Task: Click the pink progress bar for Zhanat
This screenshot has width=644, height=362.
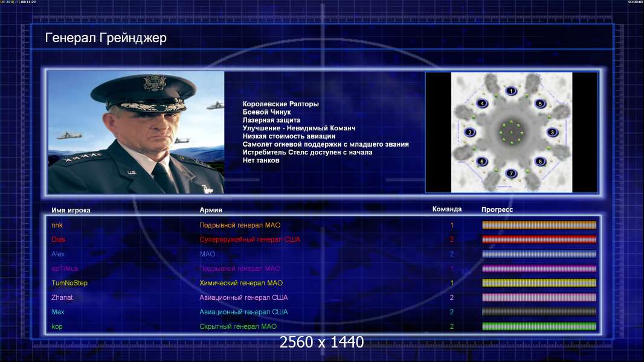Action: [x=539, y=297]
